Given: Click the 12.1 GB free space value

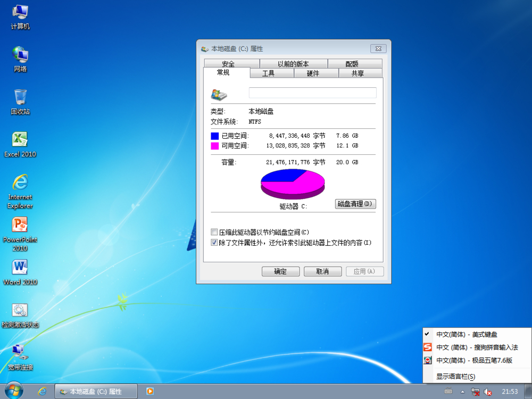Looking at the screenshot, I should [x=347, y=146].
